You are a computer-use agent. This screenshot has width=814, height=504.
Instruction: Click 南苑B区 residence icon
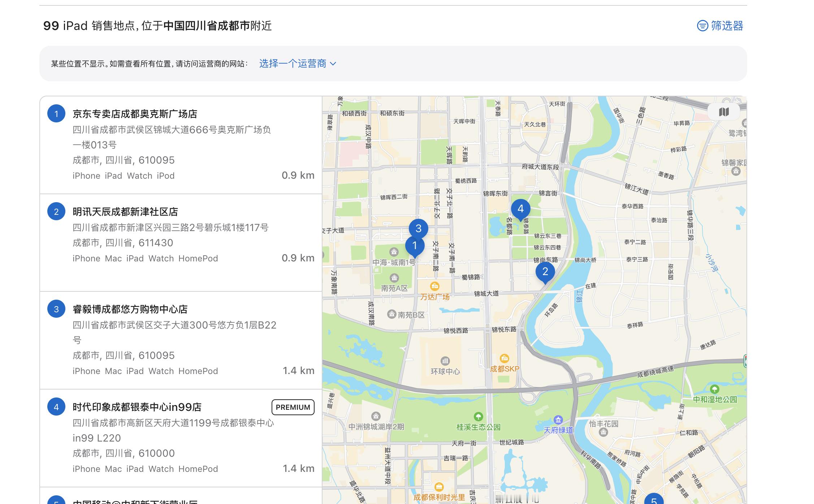(x=391, y=314)
